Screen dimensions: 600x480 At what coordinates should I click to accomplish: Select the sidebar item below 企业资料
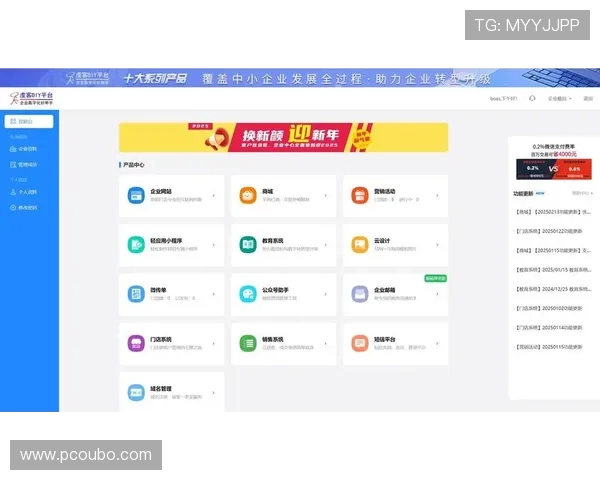coord(29,165)
